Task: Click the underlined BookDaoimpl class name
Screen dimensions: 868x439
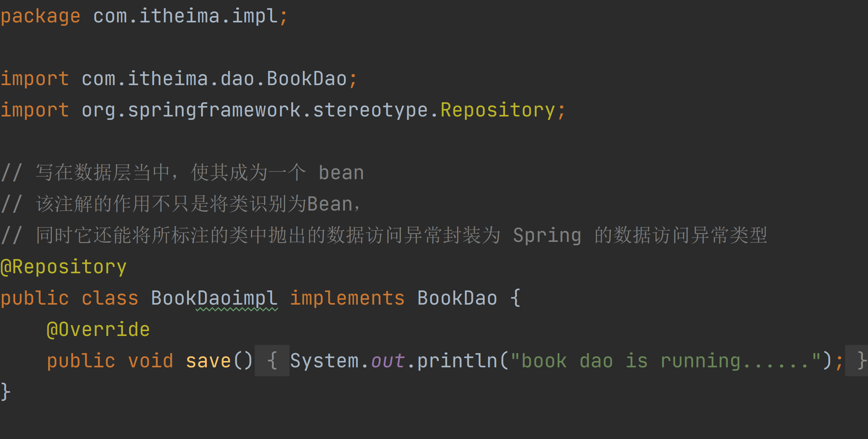Action: (x=214, y=298)
